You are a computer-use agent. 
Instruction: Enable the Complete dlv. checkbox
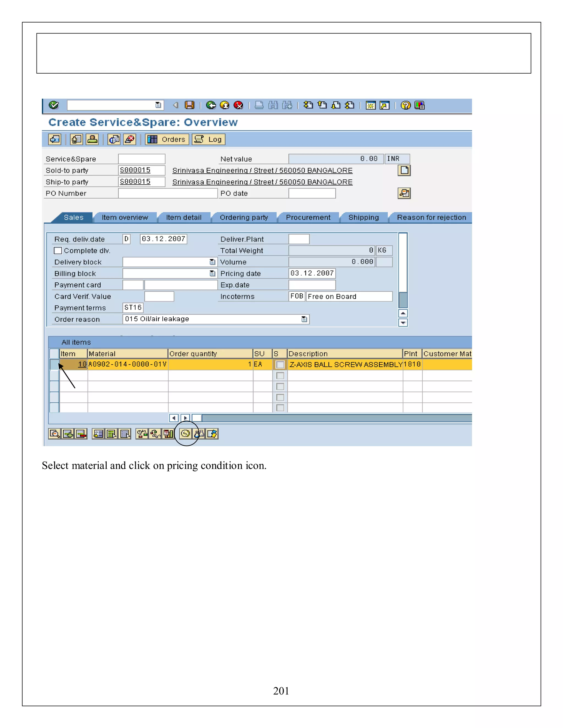[x=58, y=251]
